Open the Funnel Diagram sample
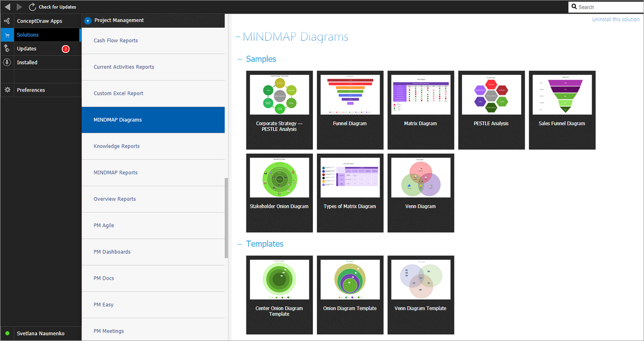644x341 pixels. tap(350, 110)
